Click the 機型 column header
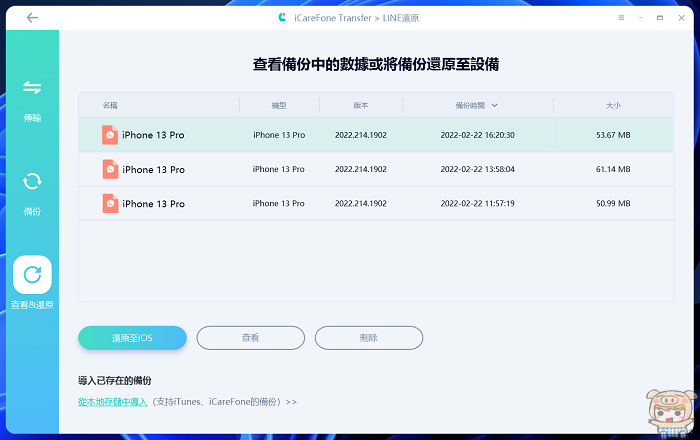 pyautogui.click(x=279, y=105)
